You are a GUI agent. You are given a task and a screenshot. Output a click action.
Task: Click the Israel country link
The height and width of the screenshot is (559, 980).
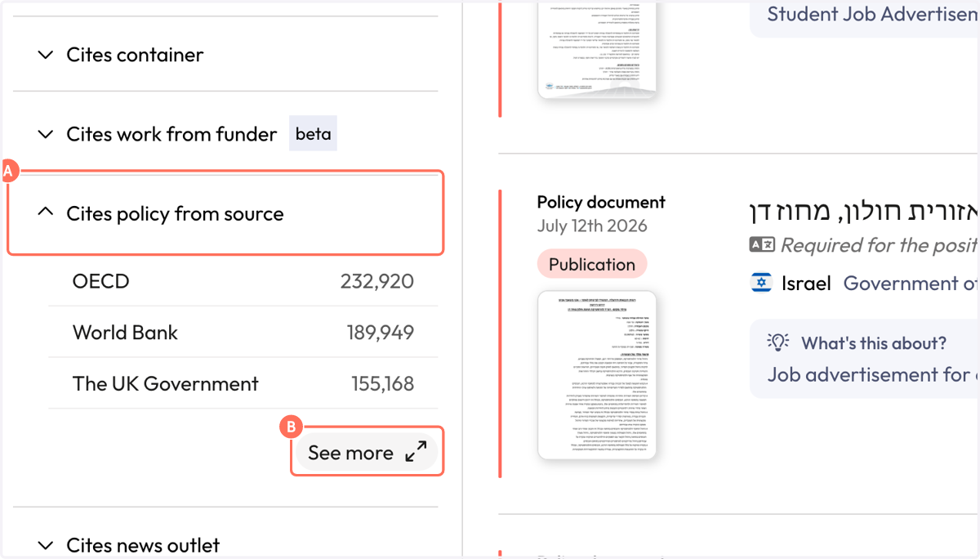click(x=806, y=284)
